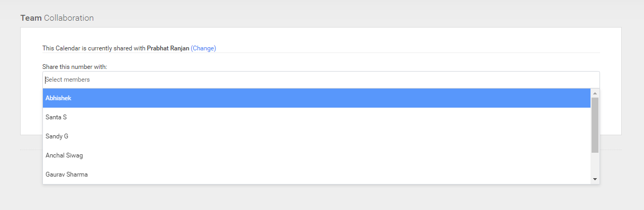The height and width of the screenshot is (210, 644).
Task: Choose Santa S from the members list
Action: [317, 117]
